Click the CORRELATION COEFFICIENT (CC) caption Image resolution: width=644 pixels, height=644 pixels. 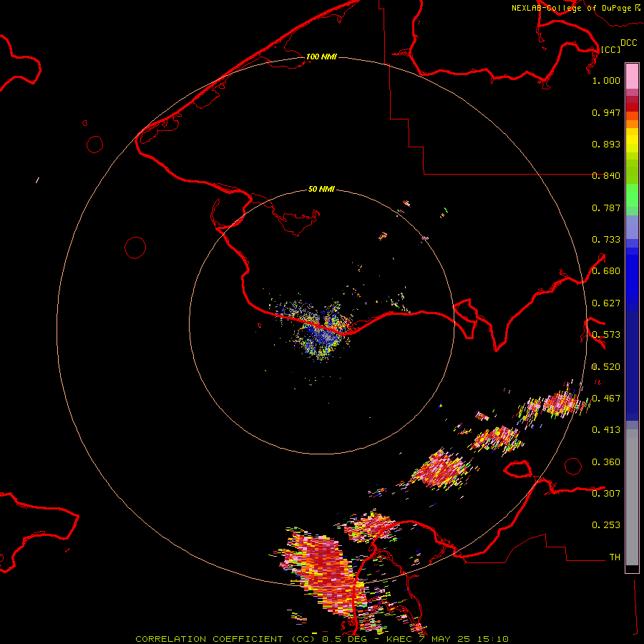tap(225, 639)
